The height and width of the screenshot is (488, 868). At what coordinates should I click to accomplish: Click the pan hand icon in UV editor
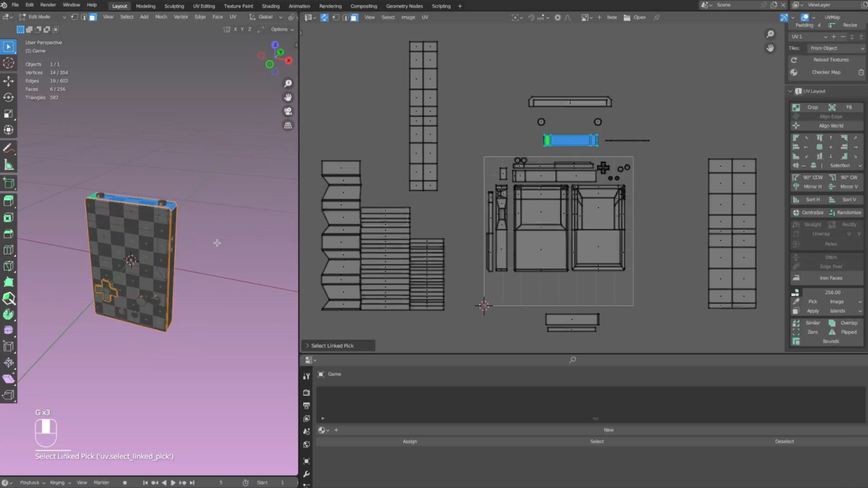click(770, 48)
